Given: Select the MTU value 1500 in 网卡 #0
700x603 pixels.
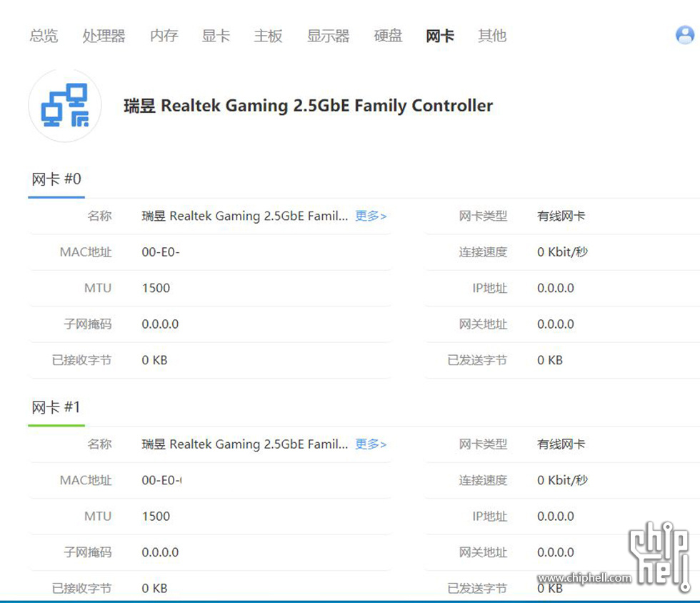Looking at the screenshot, I should click(156, 288).
